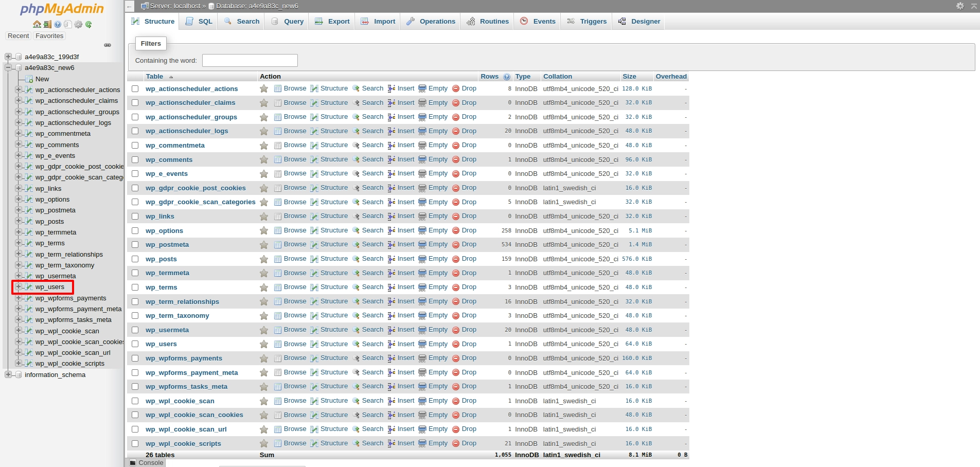This screenshot has width=980, height=467.
Task: Click Search icon in wp_termmeta row
Action: click(x=355, y=273)
